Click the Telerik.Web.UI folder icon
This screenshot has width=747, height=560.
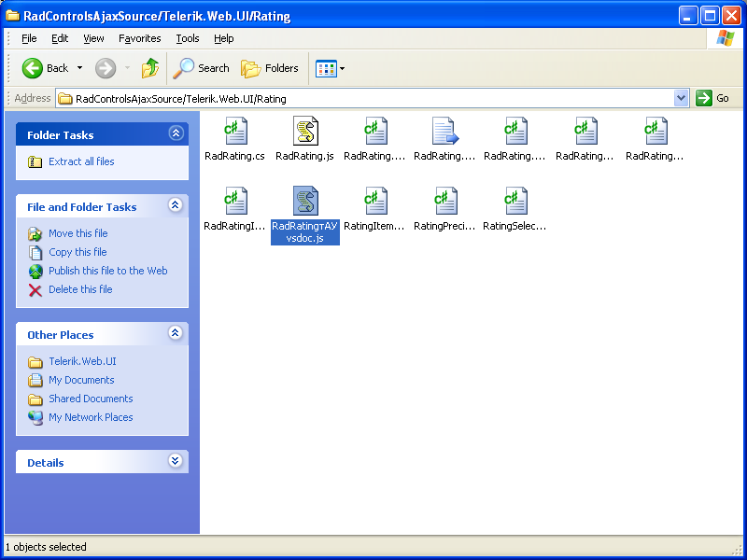pyautogui.click(x=35, y=362)
